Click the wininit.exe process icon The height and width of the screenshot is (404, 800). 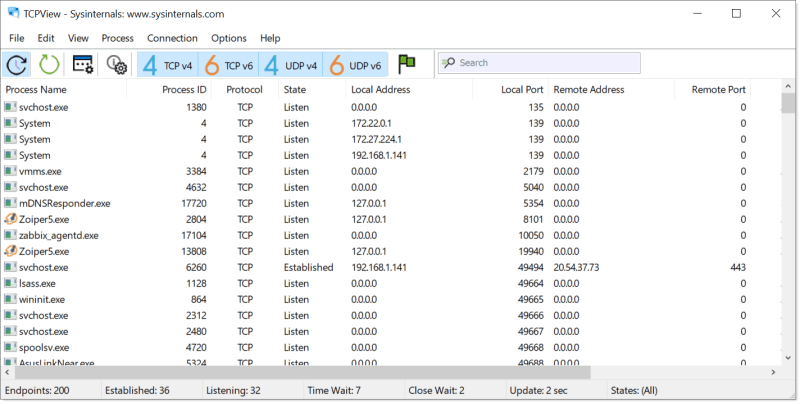click(x=10, y=299)
